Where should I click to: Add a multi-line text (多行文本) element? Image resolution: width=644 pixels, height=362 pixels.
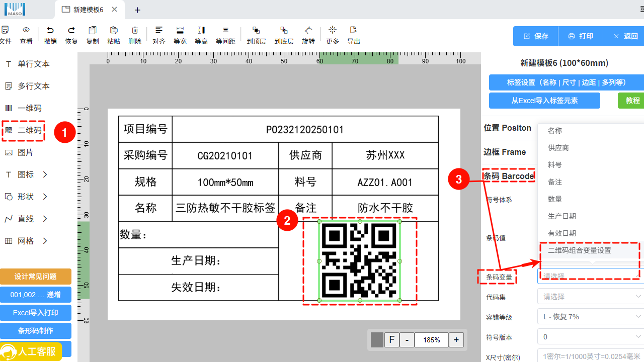[28, 86]
